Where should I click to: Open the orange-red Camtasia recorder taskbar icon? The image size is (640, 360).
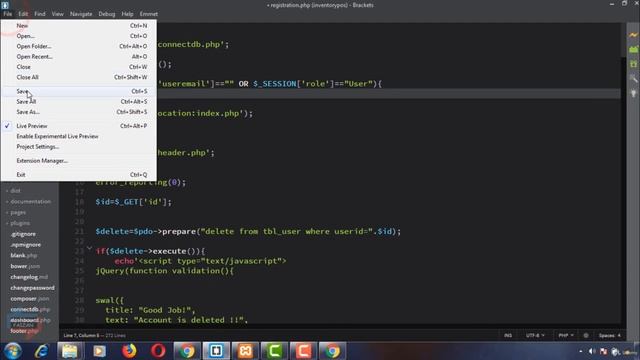[303, 351]
